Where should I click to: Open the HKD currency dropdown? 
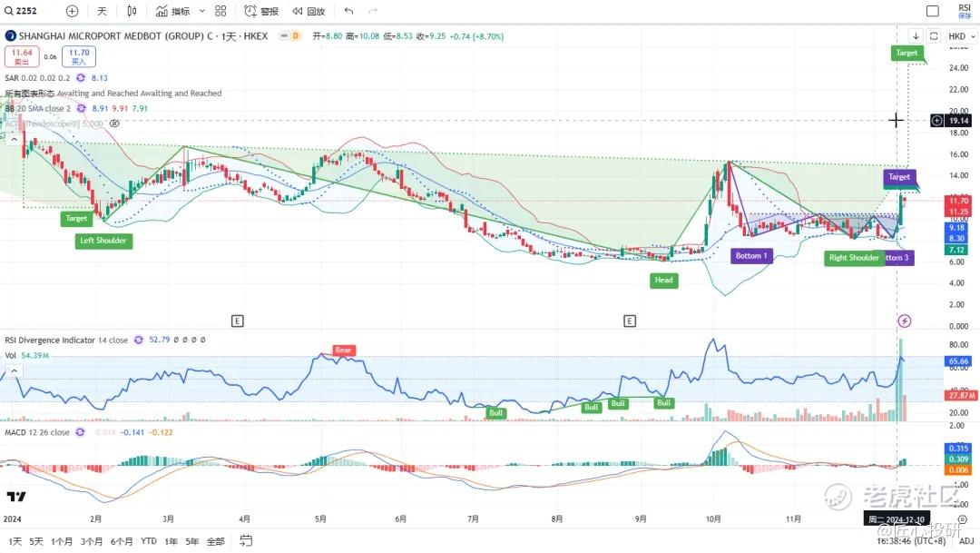(x=961, y=36)
